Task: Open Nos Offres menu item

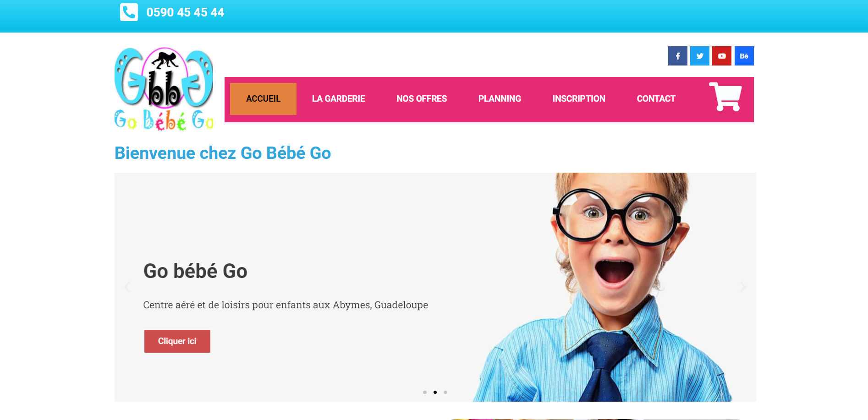Action: coord(422,99)
